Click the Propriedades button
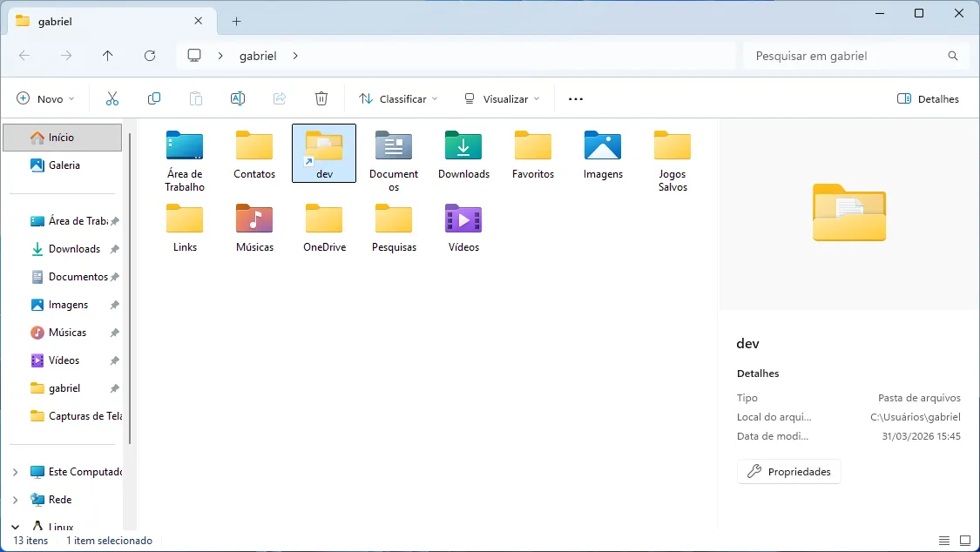This screenshot has height=552, width=980. tap(788, 471)
